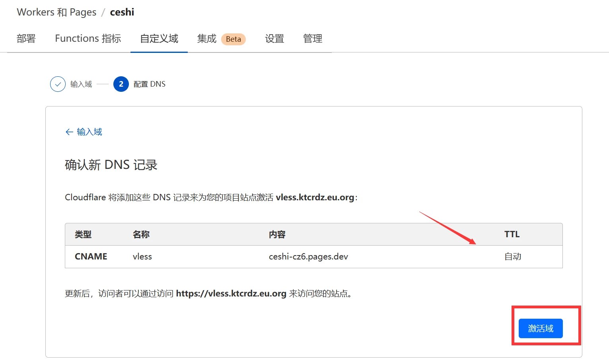
Task: Select the 自定义域 tab
Action: click(159, 39)
